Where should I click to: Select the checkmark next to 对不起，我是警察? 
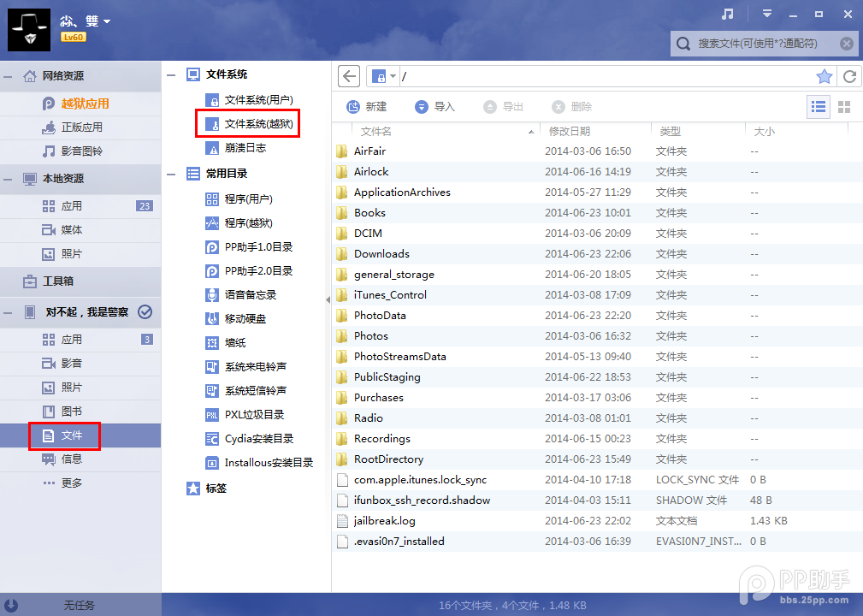(145, 311)
